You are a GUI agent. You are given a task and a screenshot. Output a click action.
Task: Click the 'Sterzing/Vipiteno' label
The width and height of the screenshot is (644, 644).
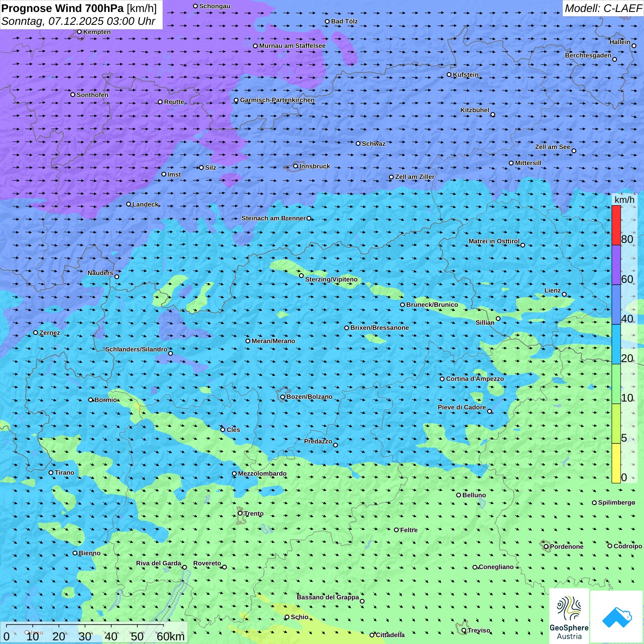(x=331, y=279)
